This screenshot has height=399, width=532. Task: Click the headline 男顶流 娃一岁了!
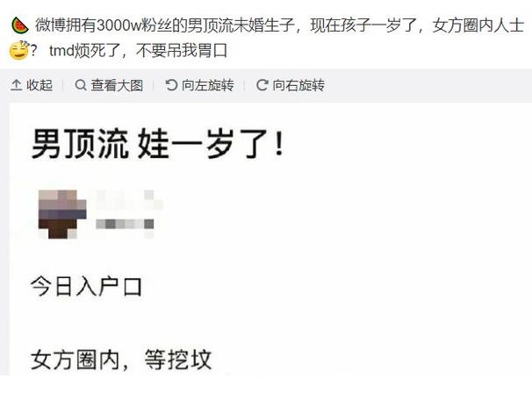click(157, 144)
